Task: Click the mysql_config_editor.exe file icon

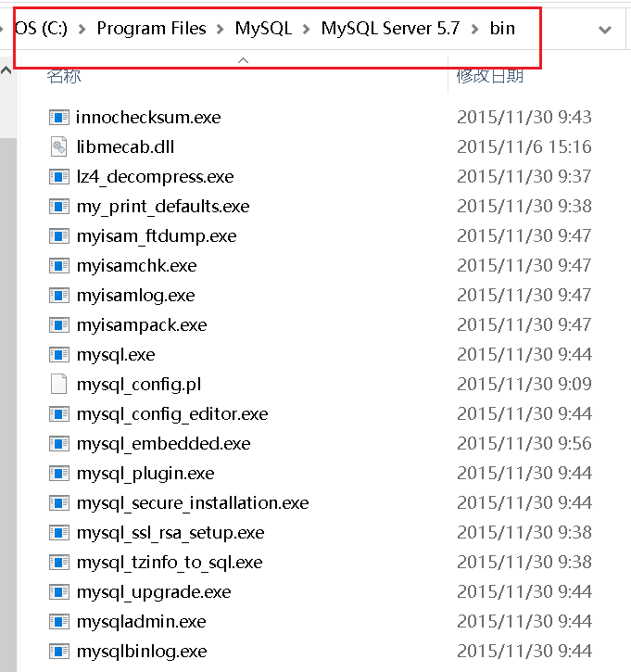Action: tap(59, 414)
